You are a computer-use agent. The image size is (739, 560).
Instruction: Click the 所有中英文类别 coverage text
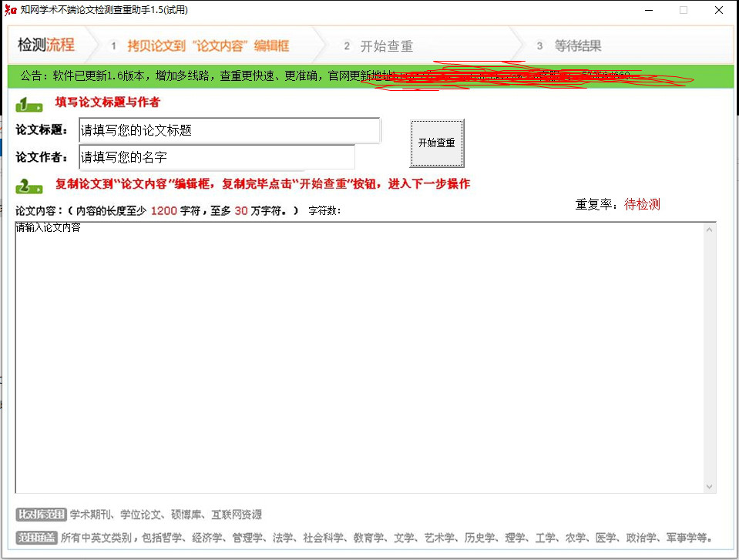[x=387, y=538]
